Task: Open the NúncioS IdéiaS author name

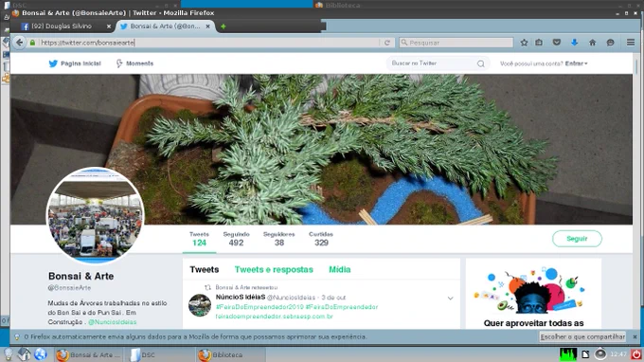Action: coord(241,297)
